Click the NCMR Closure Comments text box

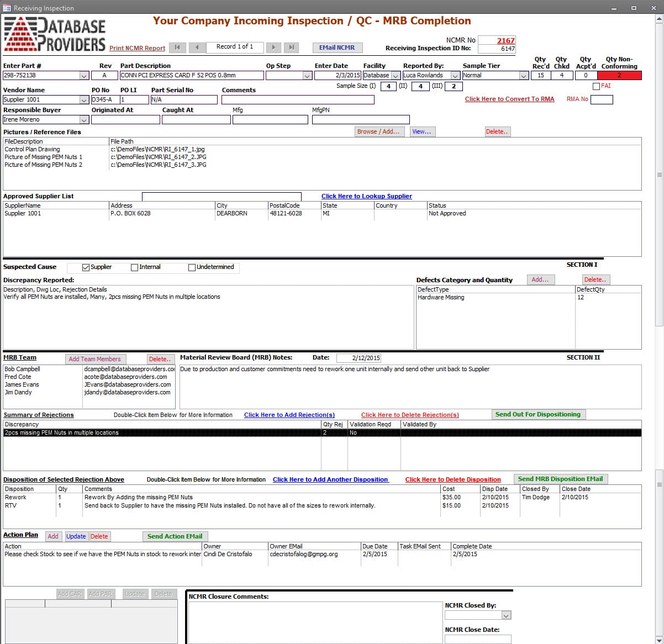[x=315, y=622]
